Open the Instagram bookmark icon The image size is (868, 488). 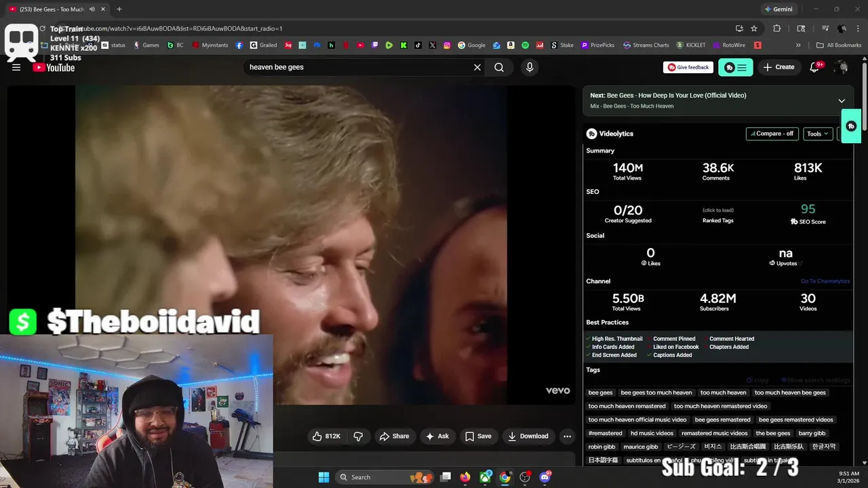[447, 45]
